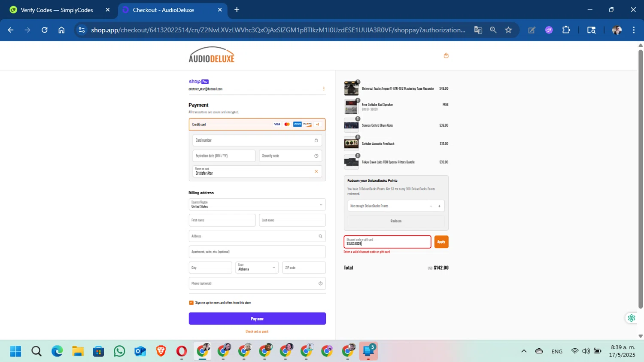
Task: Click the Address field
Action: click(257, 236)
